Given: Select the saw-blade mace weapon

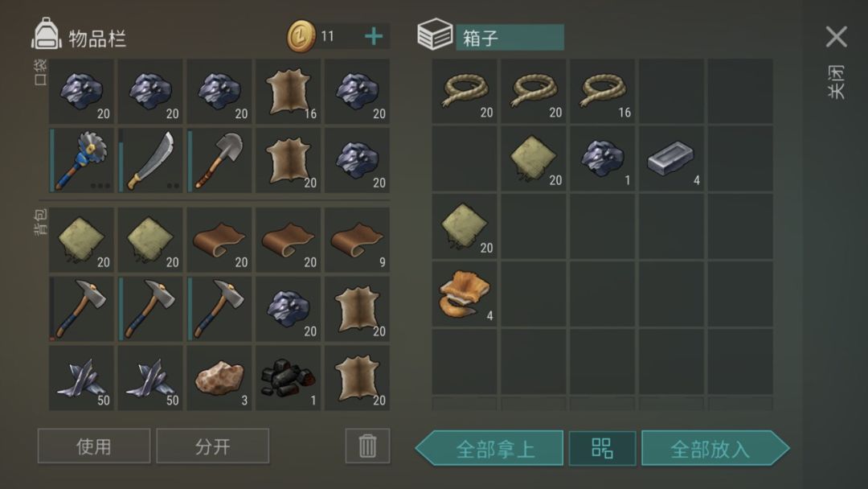Looking at the screenshot, I should [81, 161].
